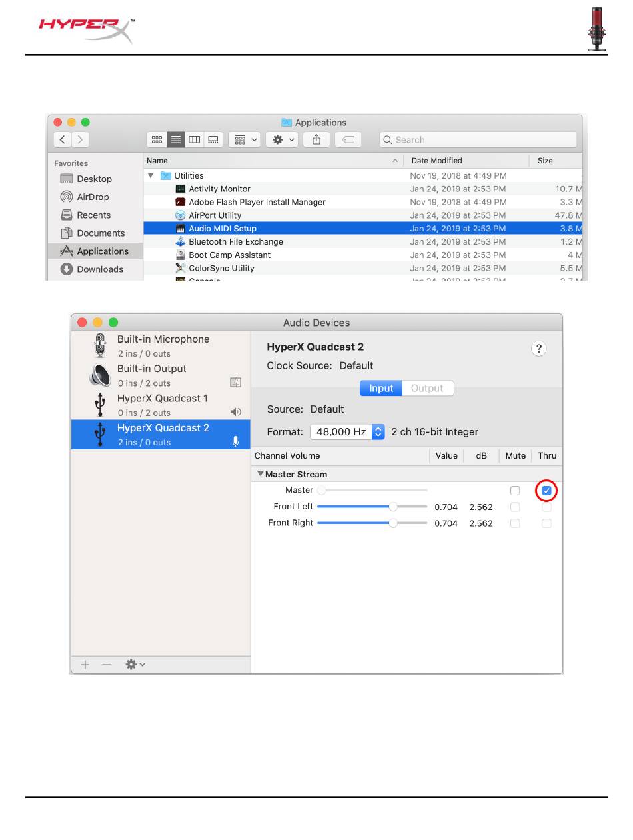The width and height of the screenshot is (633, 840).
Task: Adjust the Front Left volume slider
Action: tap(372, 507)
